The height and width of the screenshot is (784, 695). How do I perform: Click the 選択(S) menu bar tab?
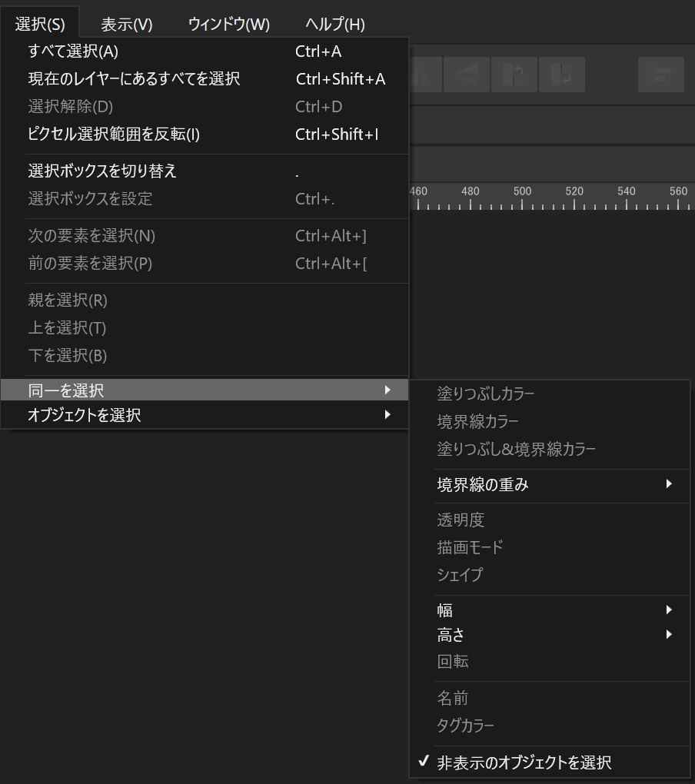point(40,23)
